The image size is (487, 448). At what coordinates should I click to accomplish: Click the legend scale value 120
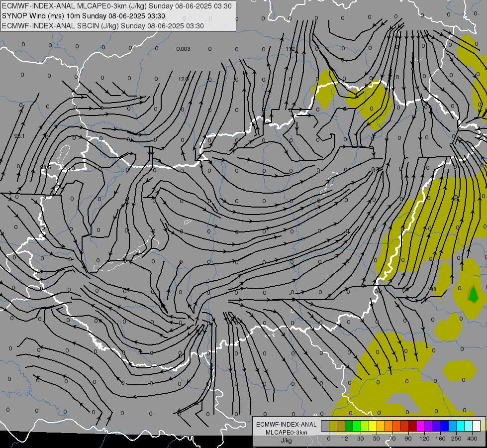[425, 439]
